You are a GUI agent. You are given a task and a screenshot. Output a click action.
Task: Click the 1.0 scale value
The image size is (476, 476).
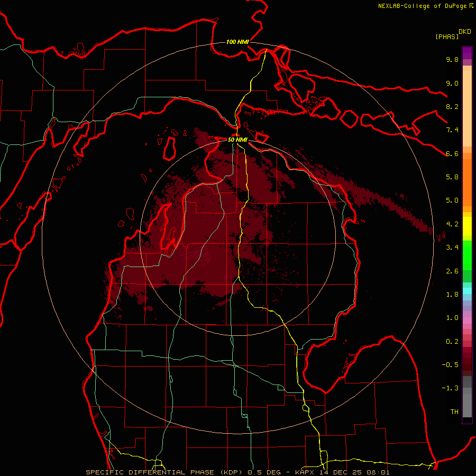click(x=452, y=318)
